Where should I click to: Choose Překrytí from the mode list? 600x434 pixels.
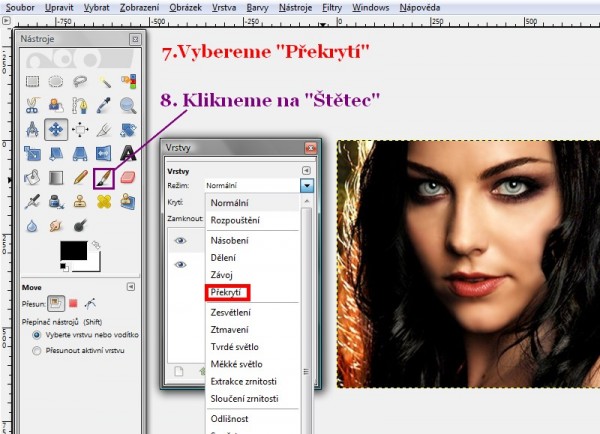coord(226,292)
